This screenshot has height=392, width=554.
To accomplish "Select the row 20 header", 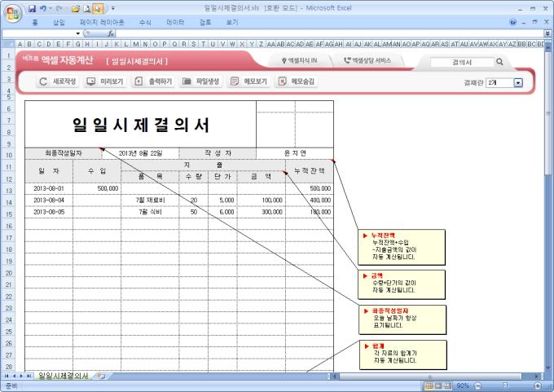I will [8, 273].
